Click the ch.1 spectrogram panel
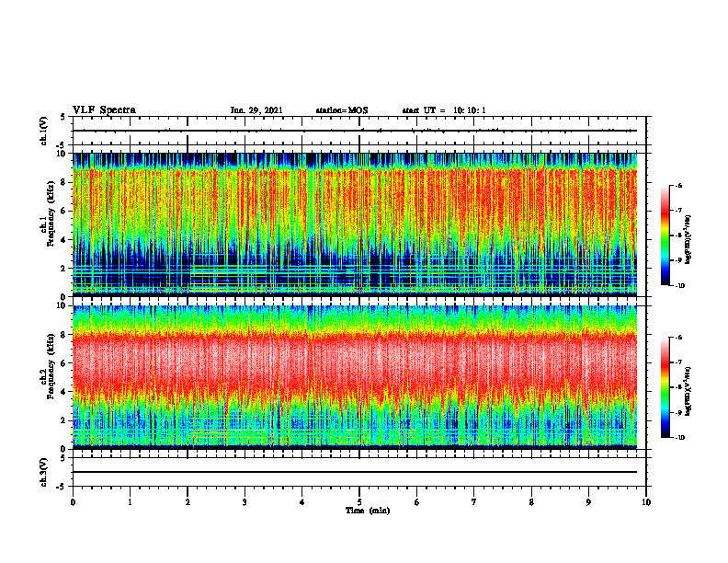 [x=355, y=224]
